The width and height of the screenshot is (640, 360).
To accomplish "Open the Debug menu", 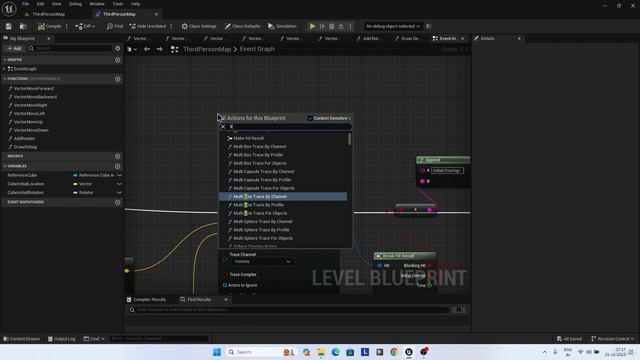I will [x=75, y=4].
